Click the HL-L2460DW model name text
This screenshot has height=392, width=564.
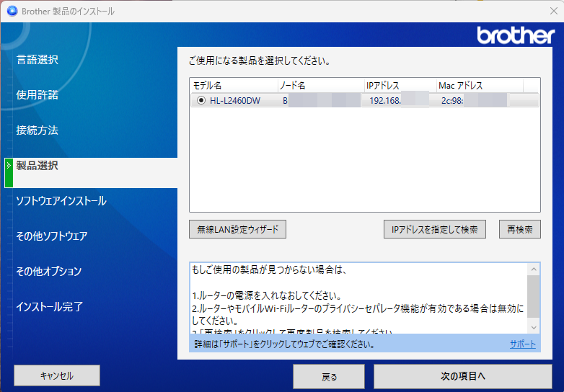[235, 101]
